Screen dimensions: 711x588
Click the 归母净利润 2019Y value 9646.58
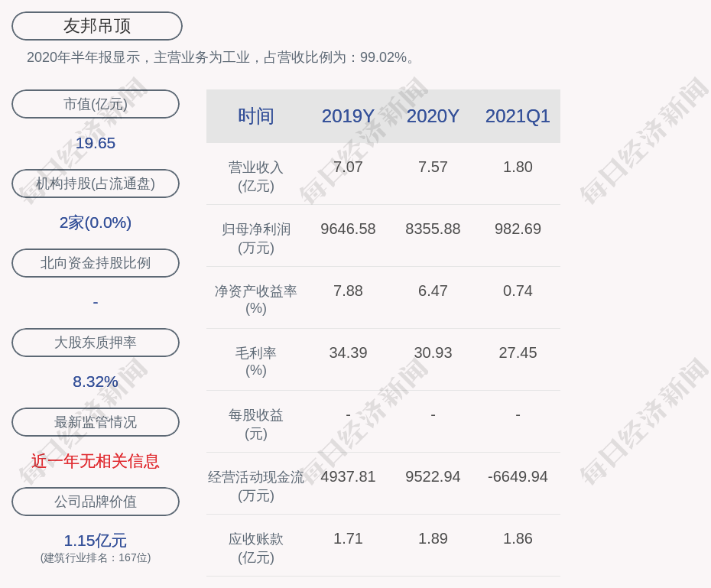click(348, 229)
